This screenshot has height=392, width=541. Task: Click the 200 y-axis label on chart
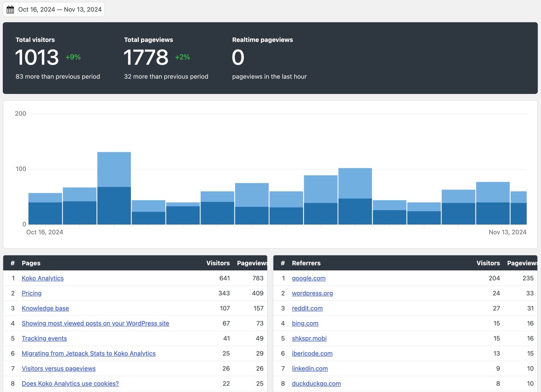[20, 113]
